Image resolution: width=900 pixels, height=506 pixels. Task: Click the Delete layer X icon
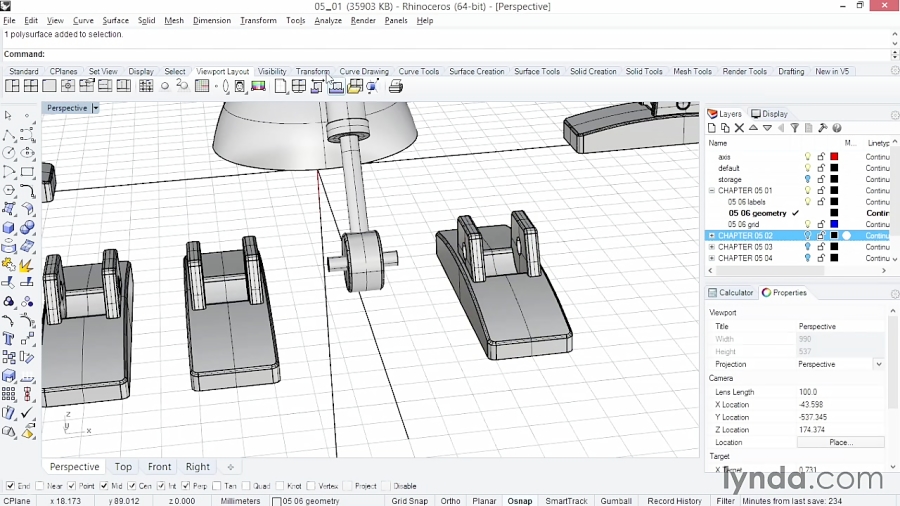[x=739, y=128]
